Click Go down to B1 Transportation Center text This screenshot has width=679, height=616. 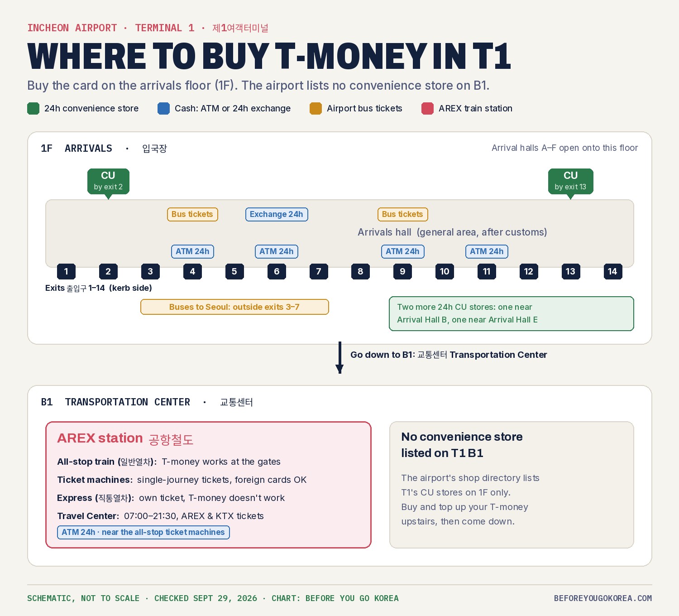click(449, 355)
